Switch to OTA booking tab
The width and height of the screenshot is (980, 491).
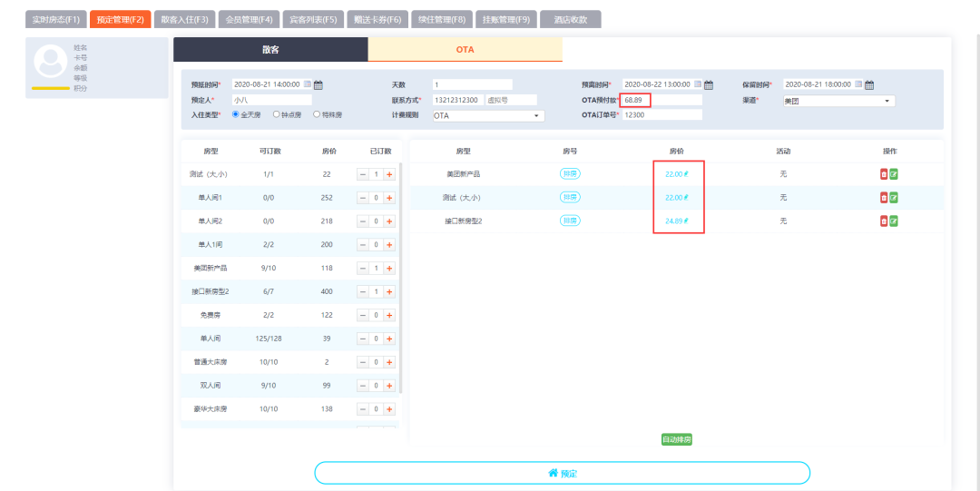(465, 49)
